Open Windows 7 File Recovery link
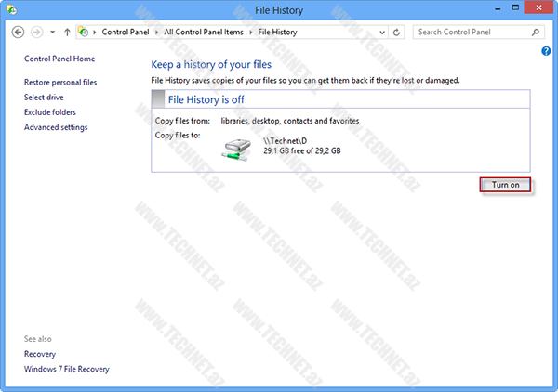 67,369
